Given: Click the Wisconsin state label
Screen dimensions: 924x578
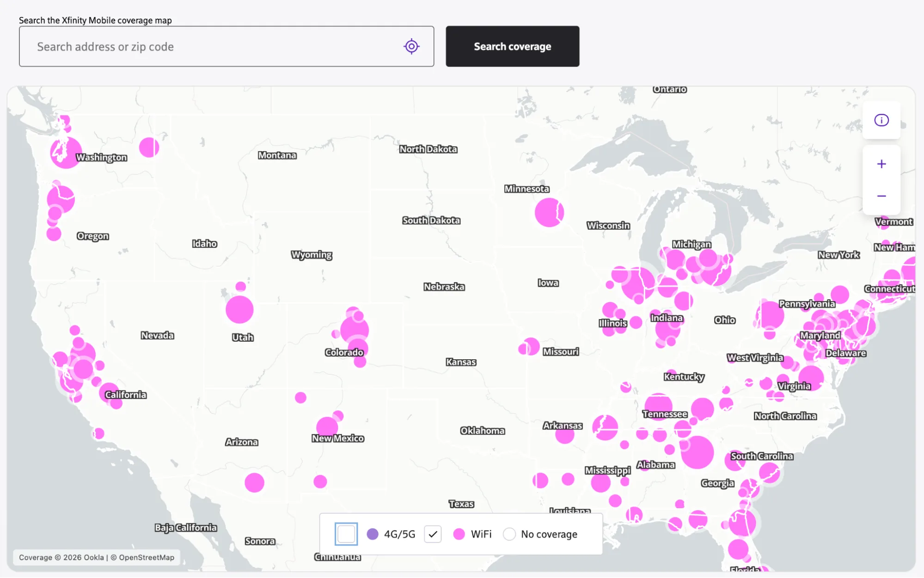Looking at the screenshot, I should point(608,226).
